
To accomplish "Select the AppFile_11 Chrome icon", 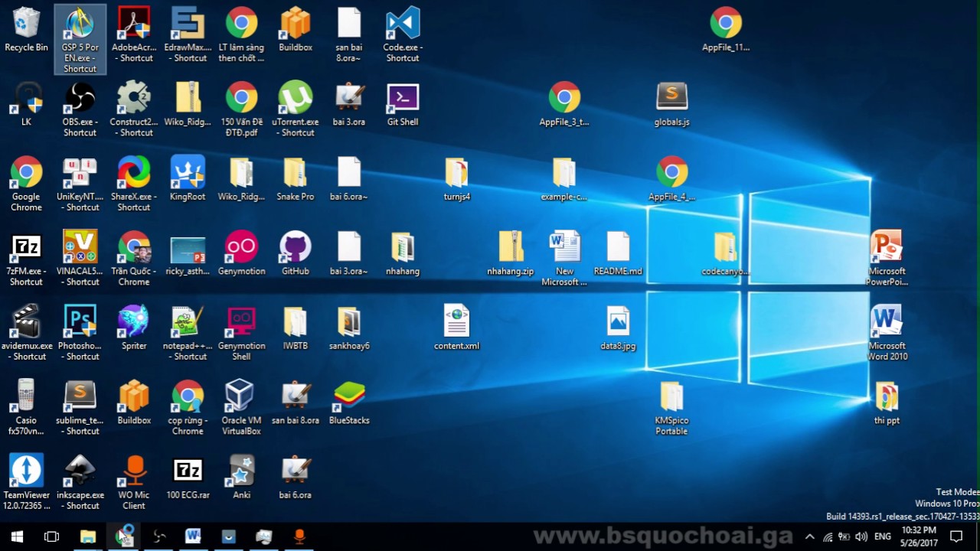I will [726, 29].
